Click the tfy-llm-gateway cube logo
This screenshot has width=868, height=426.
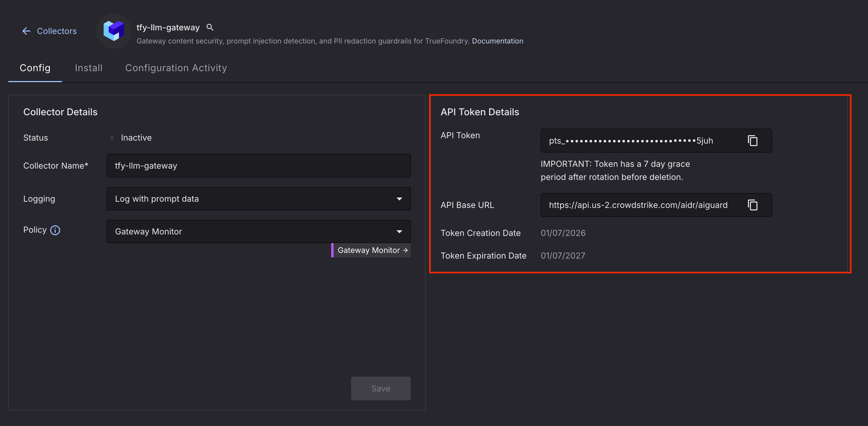tap(114, 31)
